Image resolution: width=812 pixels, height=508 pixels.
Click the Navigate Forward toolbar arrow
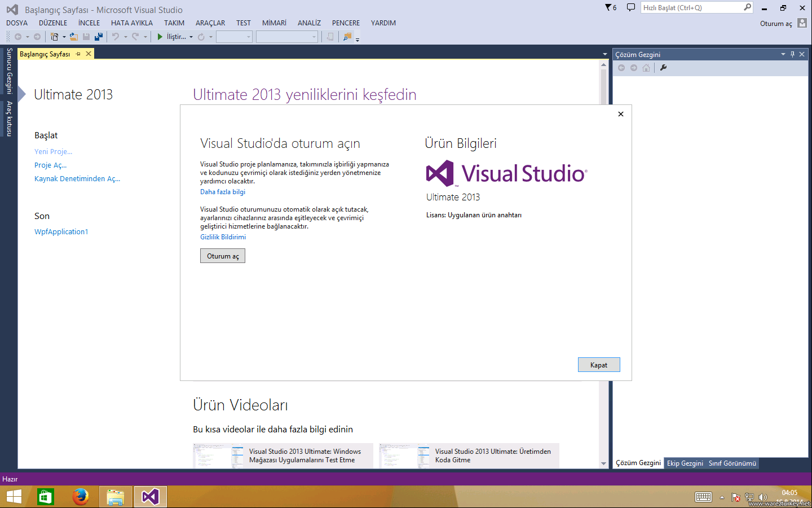[37, 37]
